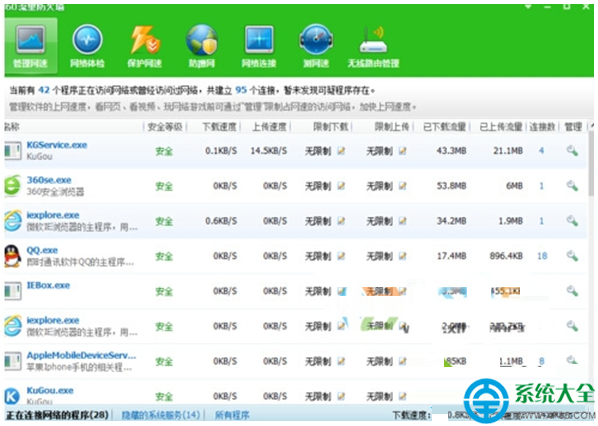The width and height of the screenshot is (598, 426).
Task: Open the 管理网速 tab
Action: click(31, 45)
